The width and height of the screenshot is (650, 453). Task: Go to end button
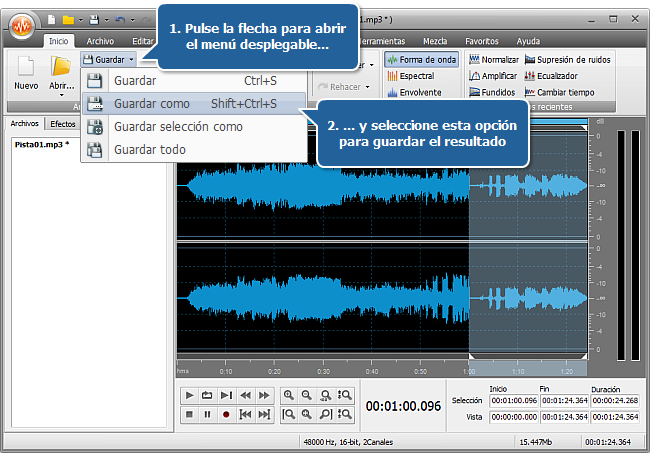click(264, 414)
